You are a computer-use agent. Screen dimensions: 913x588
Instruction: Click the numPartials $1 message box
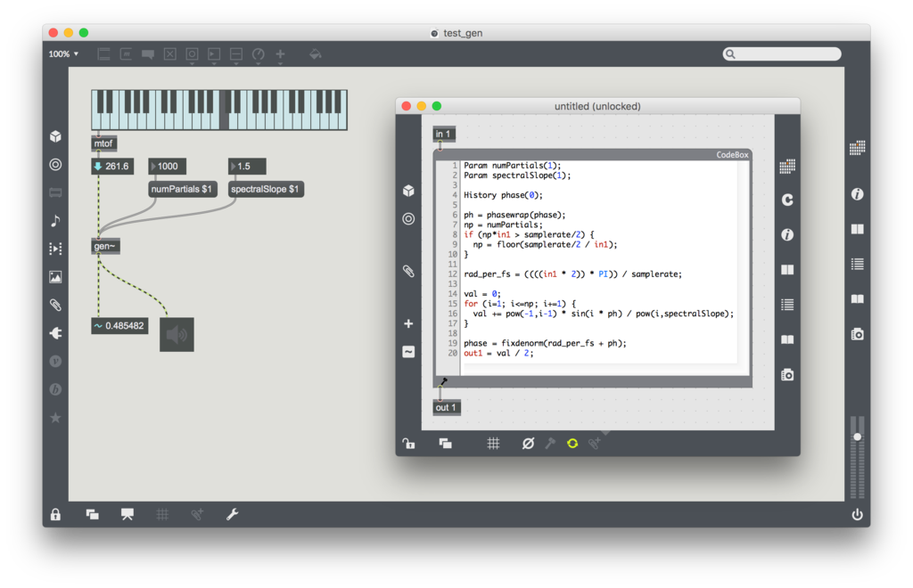(x=182, y=189)
